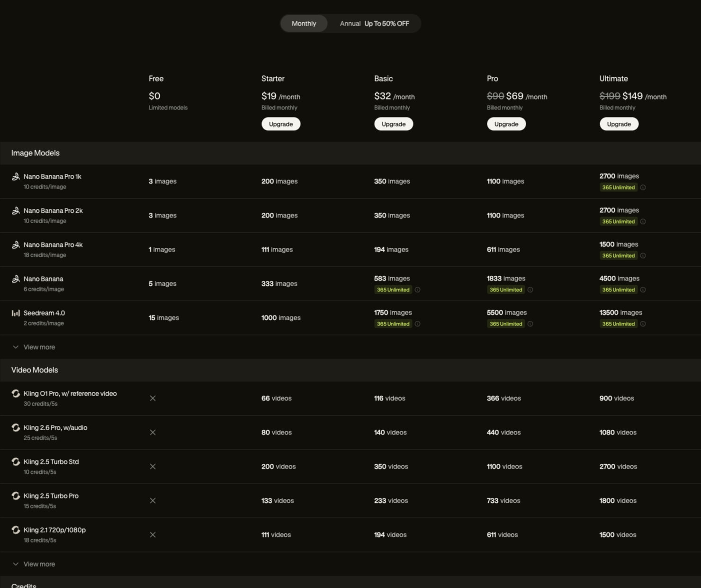Click Upgrade under the Pro plan
The height and width of the screenshot is (588, 701).
(x=506, y=124)
